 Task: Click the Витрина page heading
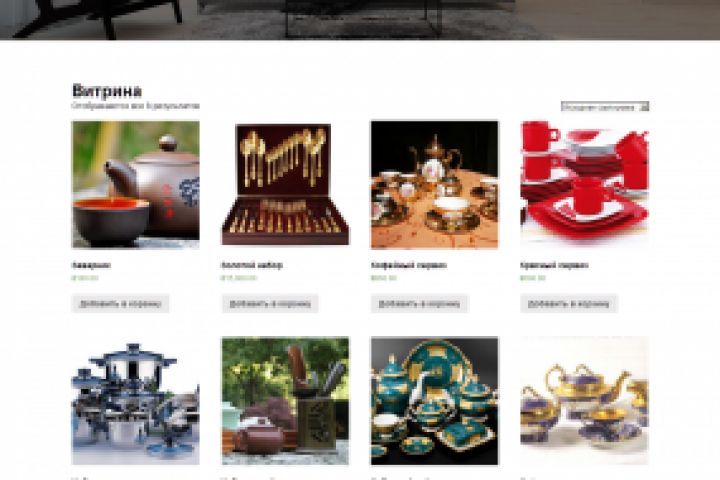107,91
